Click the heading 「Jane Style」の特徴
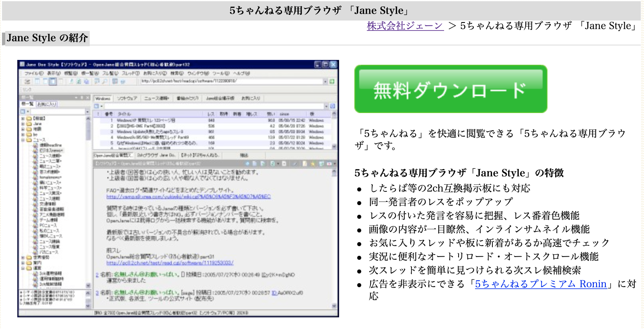The width and height of the screenshot is (644, 329). click(x=459, y=173)
